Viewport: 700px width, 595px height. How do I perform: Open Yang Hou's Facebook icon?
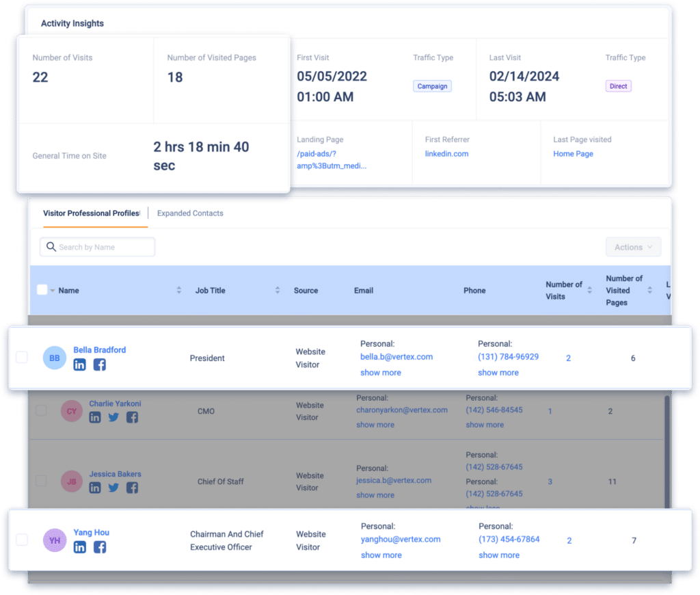100,547
